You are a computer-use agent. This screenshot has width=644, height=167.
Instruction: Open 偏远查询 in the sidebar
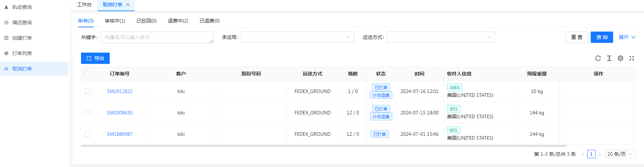pos(22,22)
